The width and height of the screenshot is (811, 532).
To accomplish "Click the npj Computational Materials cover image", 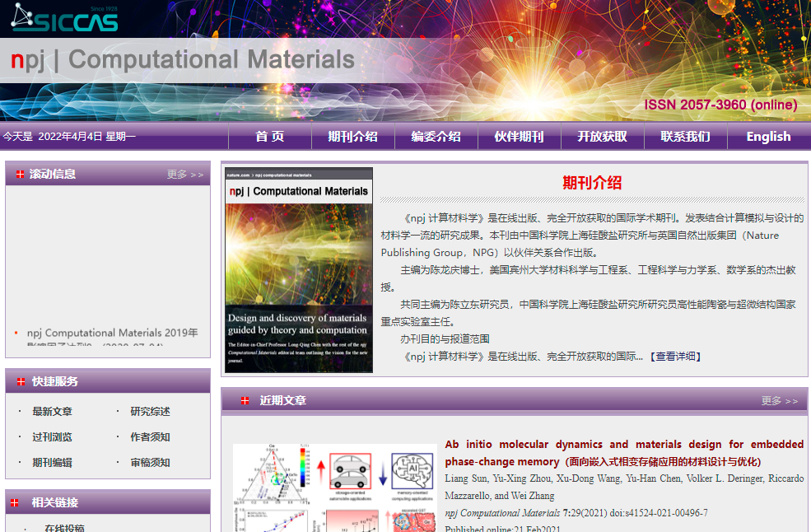I will click(299, 270).
